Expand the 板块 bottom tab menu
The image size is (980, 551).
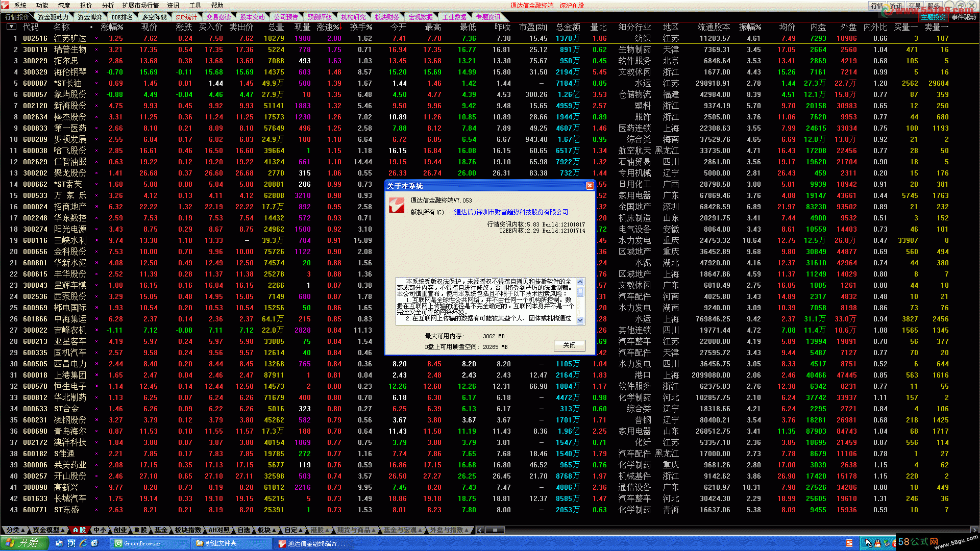267,530
